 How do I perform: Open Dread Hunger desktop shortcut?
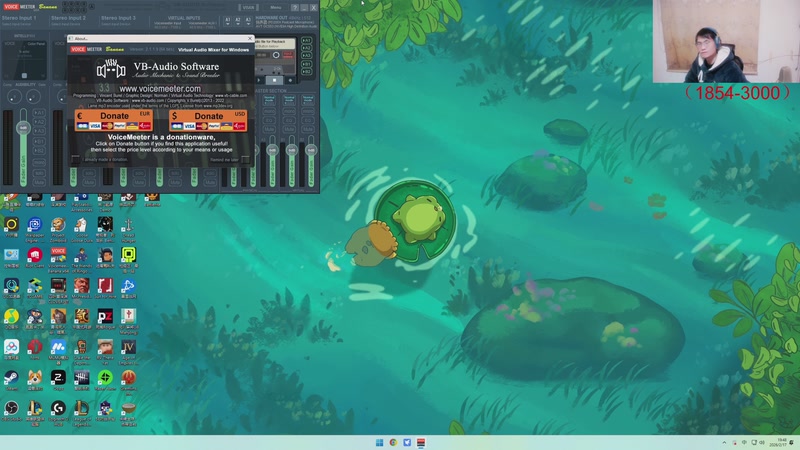[x=128, y=228]
